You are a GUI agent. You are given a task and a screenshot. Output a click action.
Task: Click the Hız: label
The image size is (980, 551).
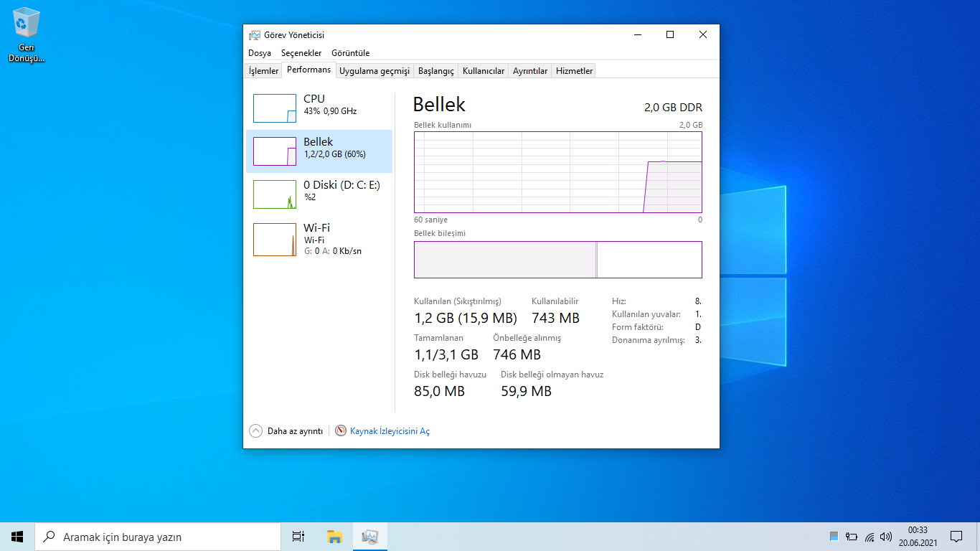coord(619,301)
